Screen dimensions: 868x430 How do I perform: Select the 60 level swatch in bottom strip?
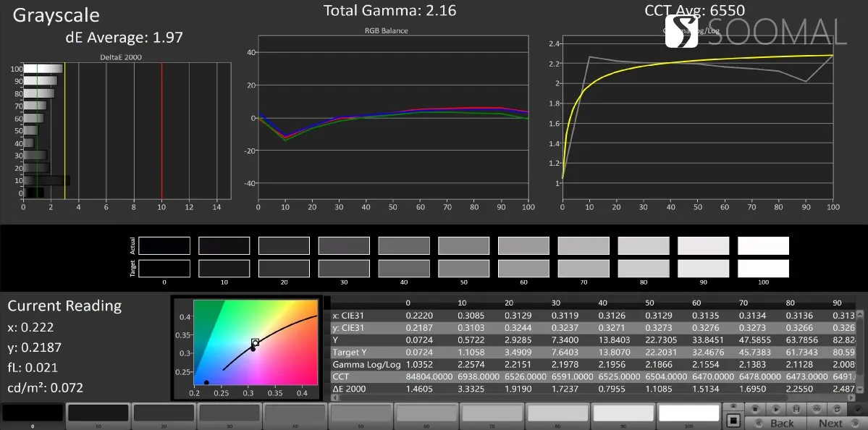pyautogui.click(x=426, y=413)
